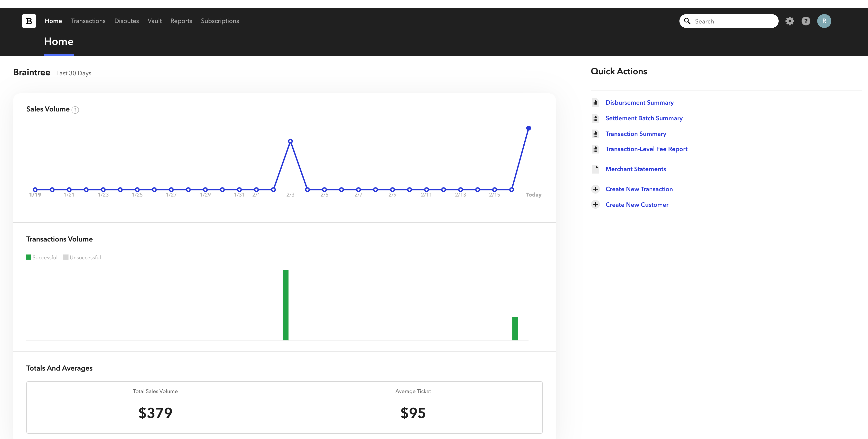Click the document icon beside Merchant Statements
868x439 pixels.
596,169
